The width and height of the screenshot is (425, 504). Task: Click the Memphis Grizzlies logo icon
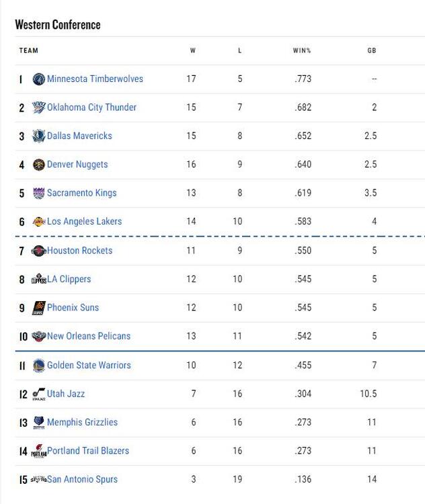[39, 423]
